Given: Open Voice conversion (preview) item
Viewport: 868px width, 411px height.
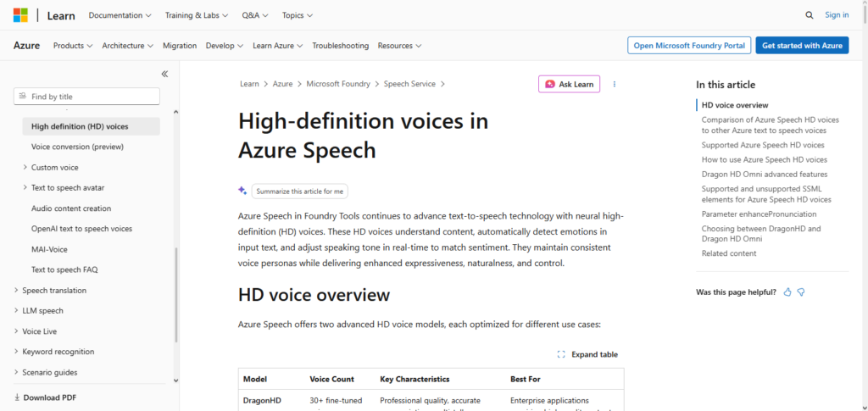Looking at the screenshot, I should coord(77,147).
